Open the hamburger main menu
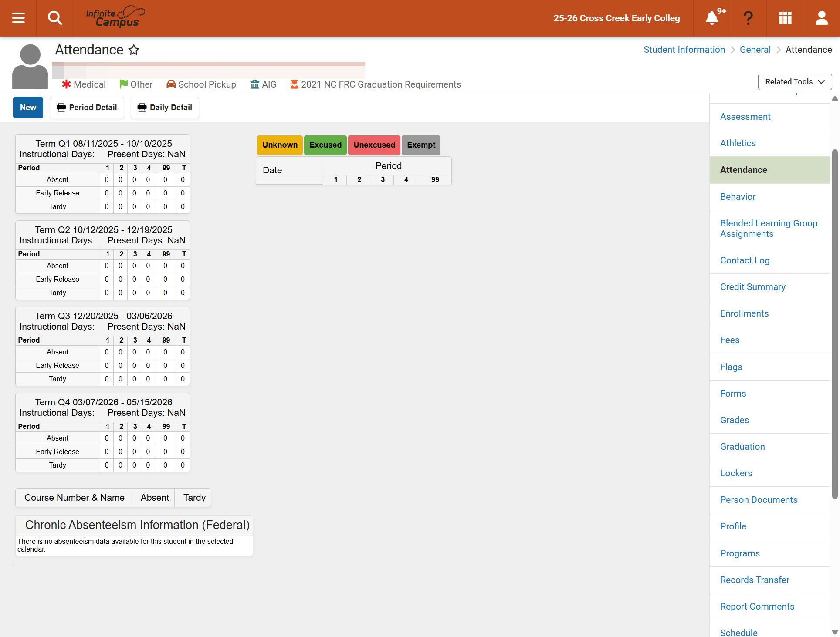The height and width of the screenshot is (637, 840). pos(18,18)
